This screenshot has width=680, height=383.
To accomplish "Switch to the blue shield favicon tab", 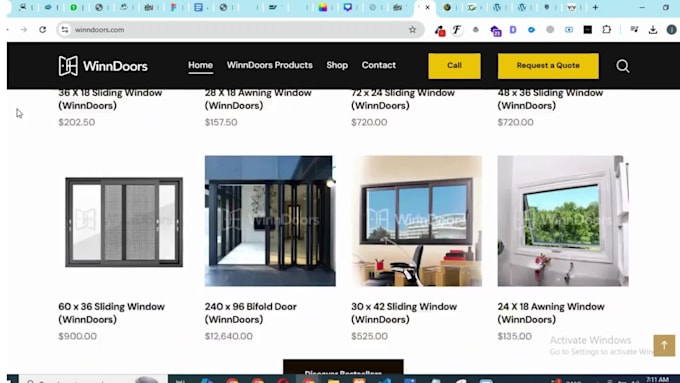I will (347, 7).
